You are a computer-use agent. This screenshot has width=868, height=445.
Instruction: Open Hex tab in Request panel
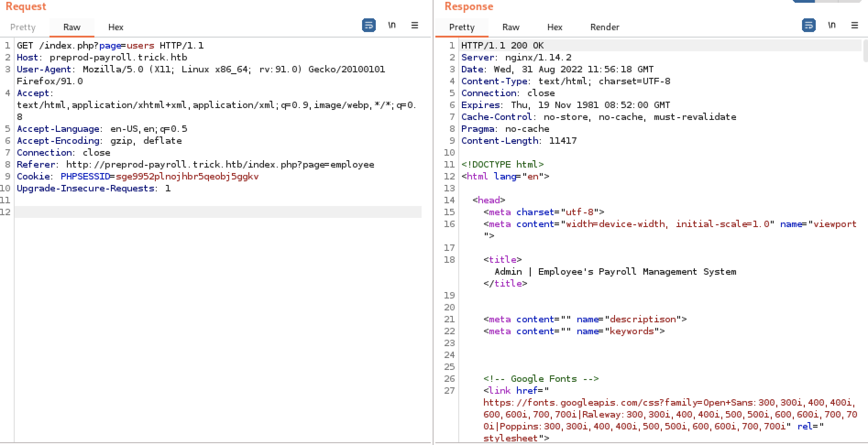[116, 27]
